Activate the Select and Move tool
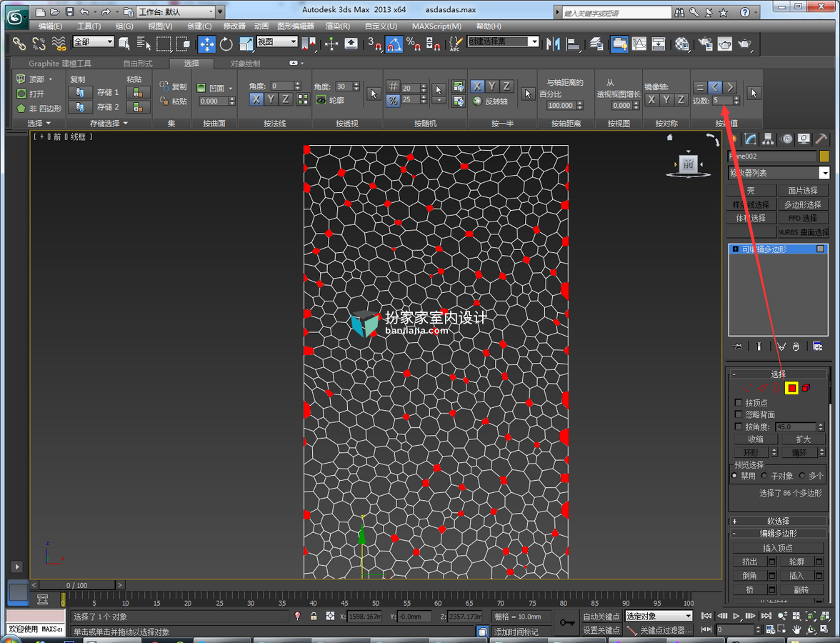 click(x=206, y=44)
